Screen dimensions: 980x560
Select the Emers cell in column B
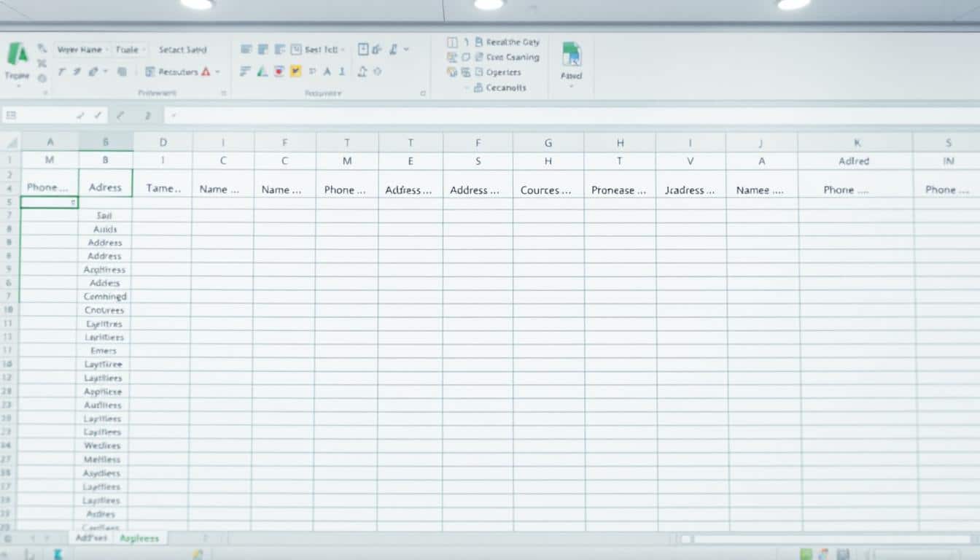pyautogui.click(x=104, y=351)
